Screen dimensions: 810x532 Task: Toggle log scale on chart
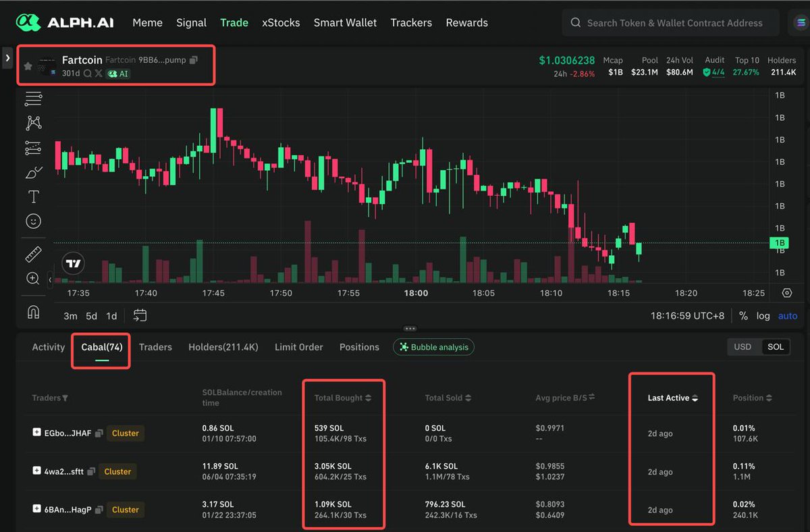763,316
